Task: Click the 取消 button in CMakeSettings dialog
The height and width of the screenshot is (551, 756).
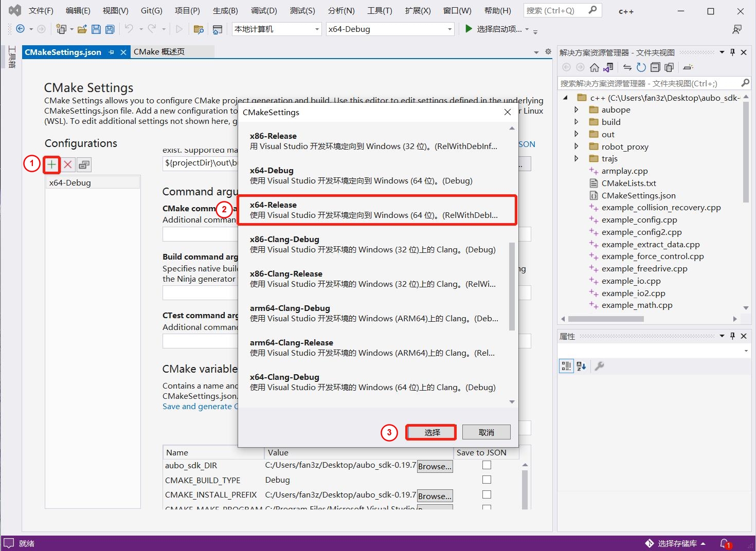Action: pyautogui.click(x=486, y=432)
